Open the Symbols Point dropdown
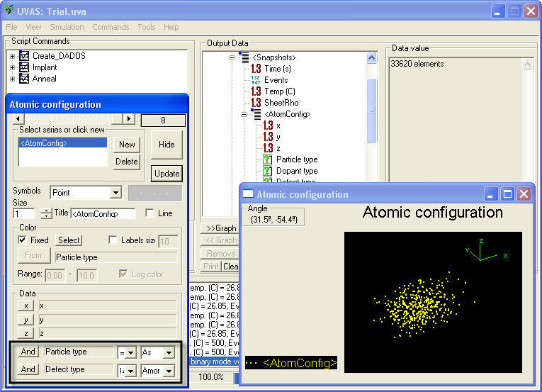This screenshot has width=542, height=392. click(x=116, y=193)
